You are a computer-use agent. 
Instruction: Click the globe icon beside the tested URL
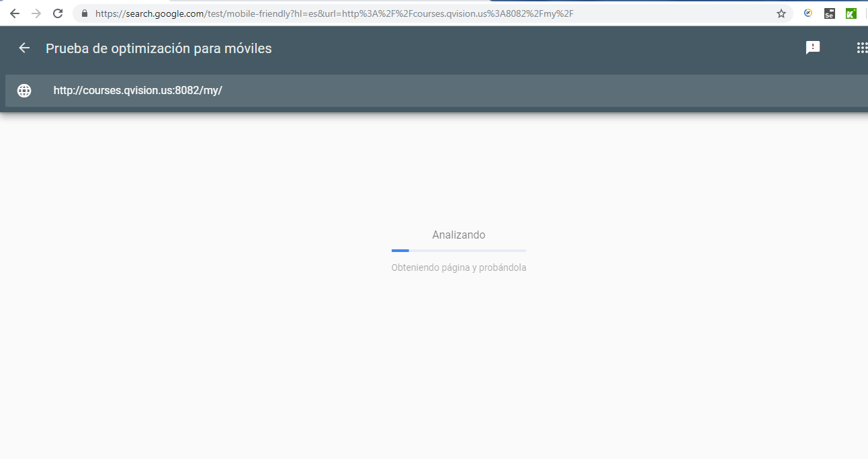tap(24, 91)
